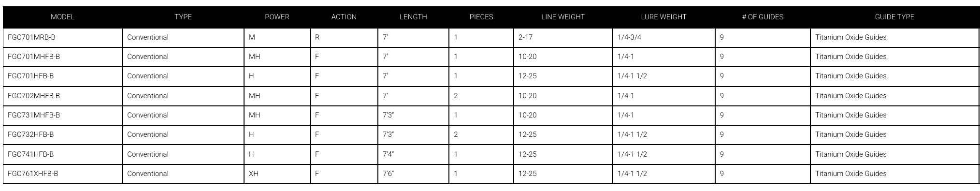Viewport: 980px width, 191px height.
Task: Select model FGO701MHFB-B cell
Action: click(x=62, y=57)
